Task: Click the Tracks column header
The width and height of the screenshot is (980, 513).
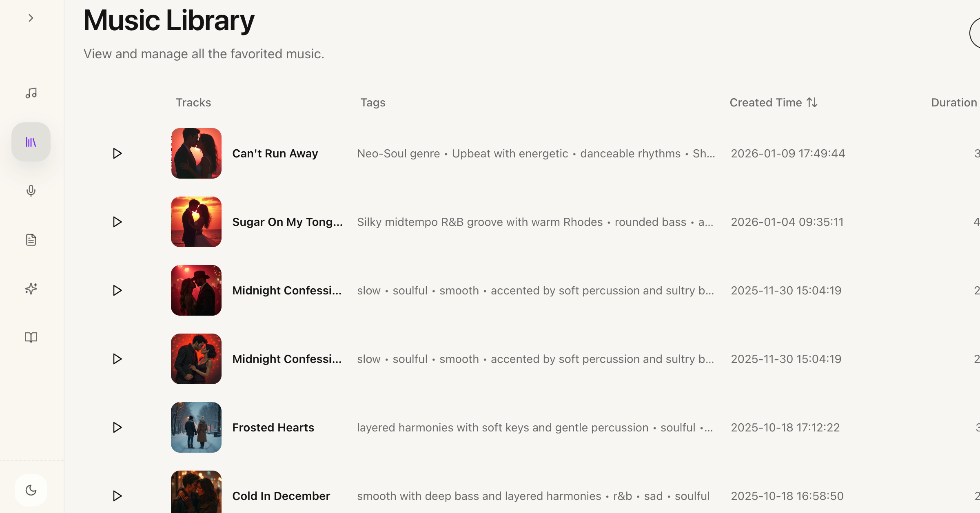Action: coord(193,103)
